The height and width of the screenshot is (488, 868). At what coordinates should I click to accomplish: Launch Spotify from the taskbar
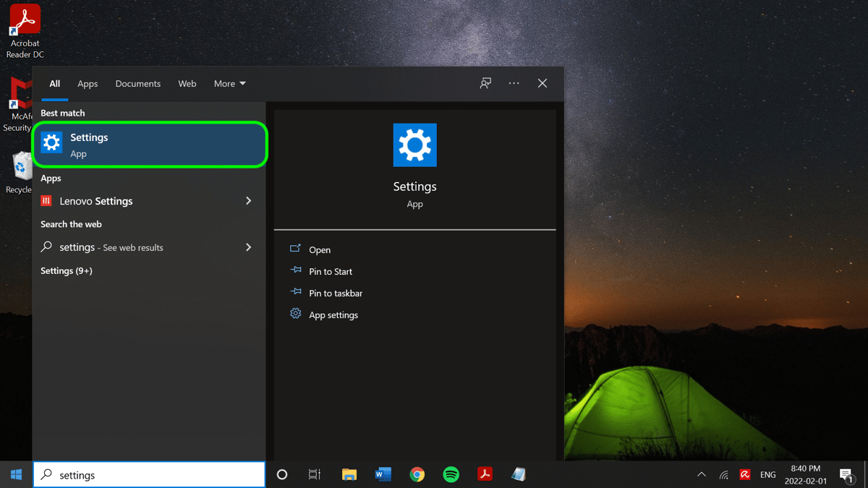(451, 474)
